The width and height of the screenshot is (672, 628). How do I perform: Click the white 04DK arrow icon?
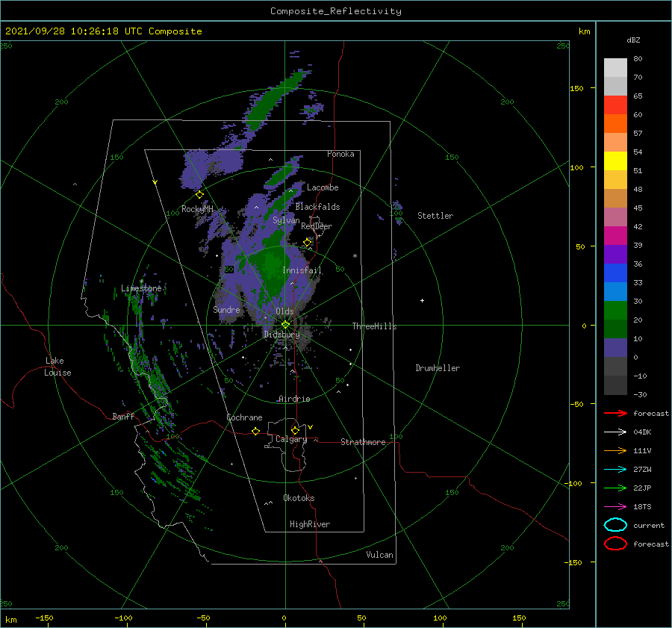click(615, 432)
